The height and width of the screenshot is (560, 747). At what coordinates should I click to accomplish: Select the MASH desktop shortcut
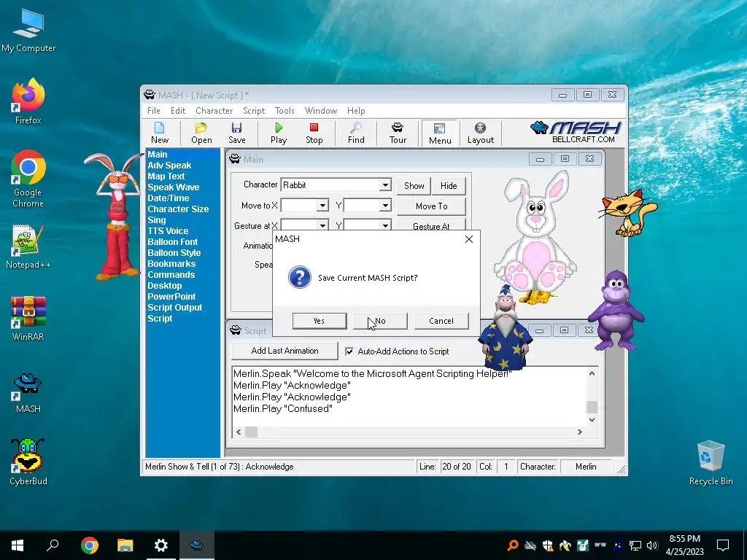click(28, 393)
